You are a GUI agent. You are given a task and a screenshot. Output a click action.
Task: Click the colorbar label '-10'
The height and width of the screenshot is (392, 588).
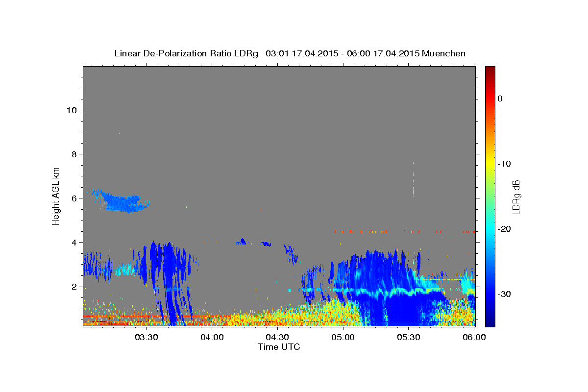(505, 164)
